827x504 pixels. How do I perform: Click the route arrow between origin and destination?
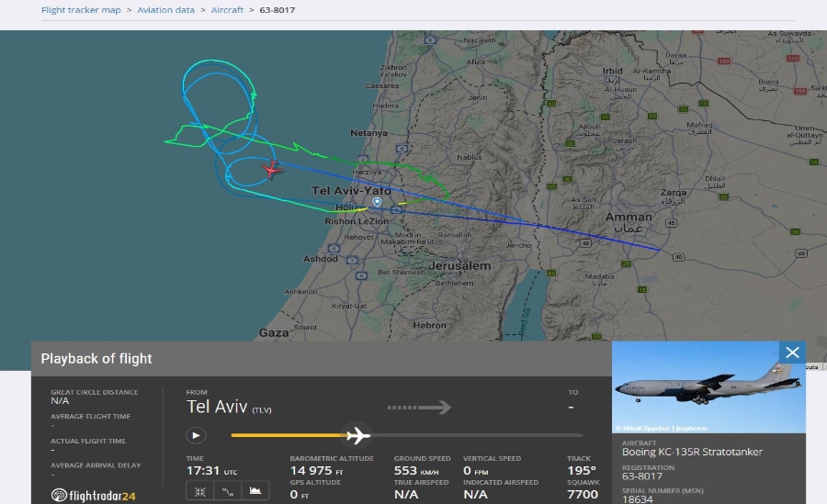419,407
